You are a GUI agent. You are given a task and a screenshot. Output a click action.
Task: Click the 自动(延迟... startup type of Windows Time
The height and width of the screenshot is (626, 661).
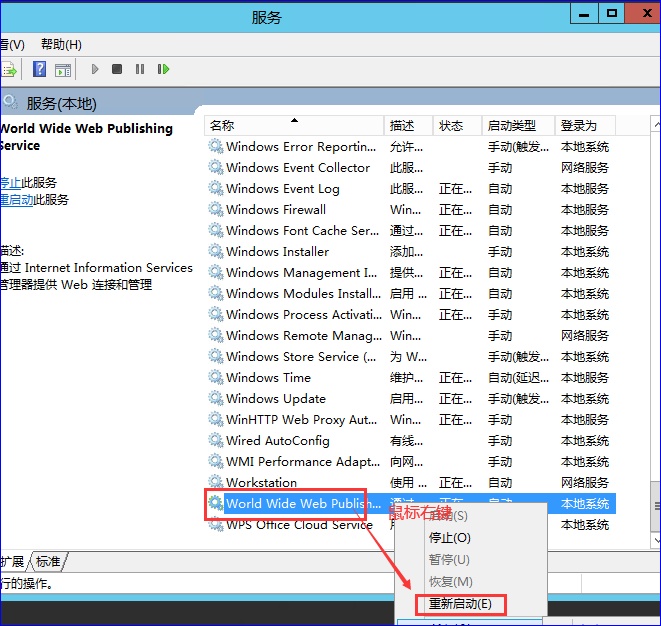tap(518, 378)
